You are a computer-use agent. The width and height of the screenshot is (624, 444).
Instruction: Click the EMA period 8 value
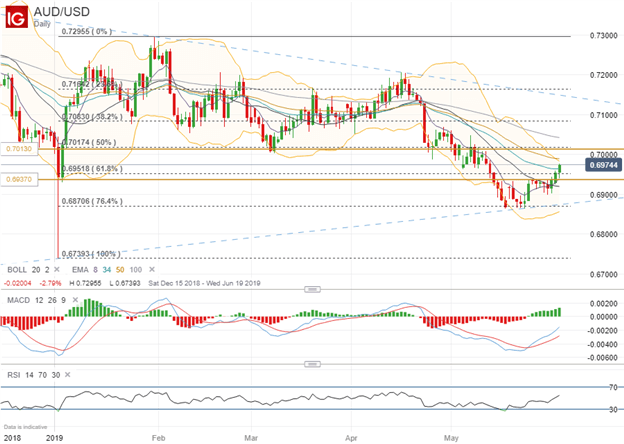point(96,270)
